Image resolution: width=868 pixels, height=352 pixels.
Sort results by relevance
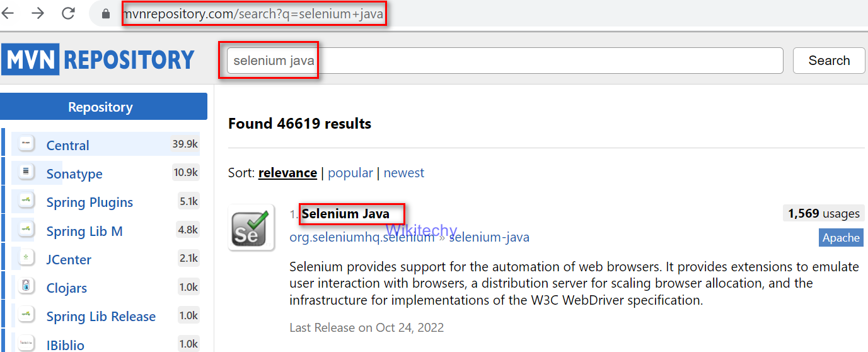(x=287, y=173)
